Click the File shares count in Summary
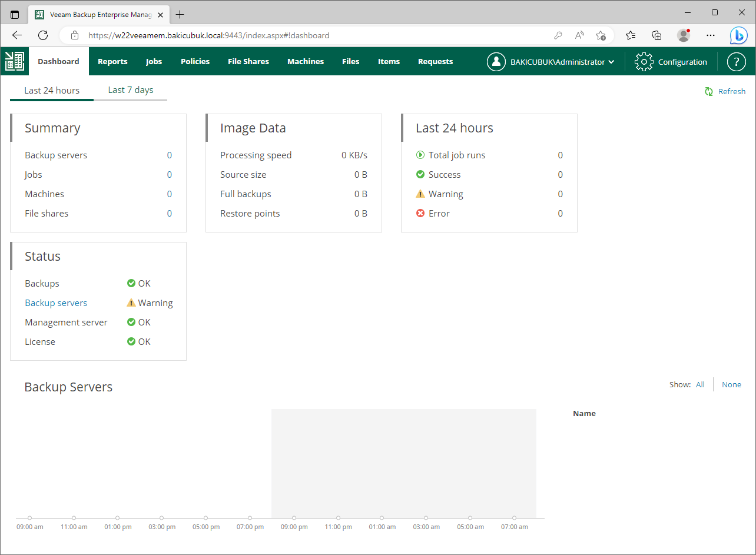Image resolution: width=756 pixels, height=555 pixels. tap(170, 214)
